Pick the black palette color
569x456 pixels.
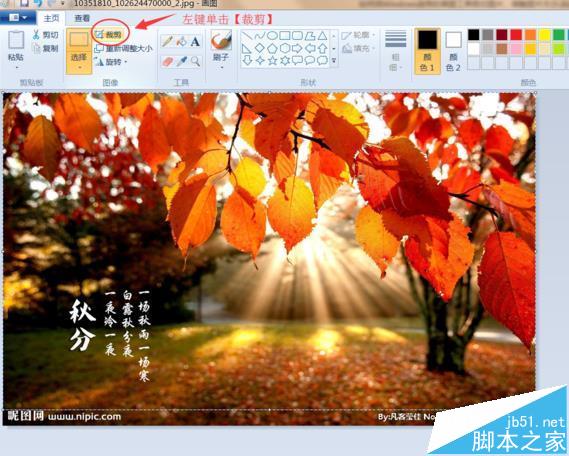[x=474, y=35]
